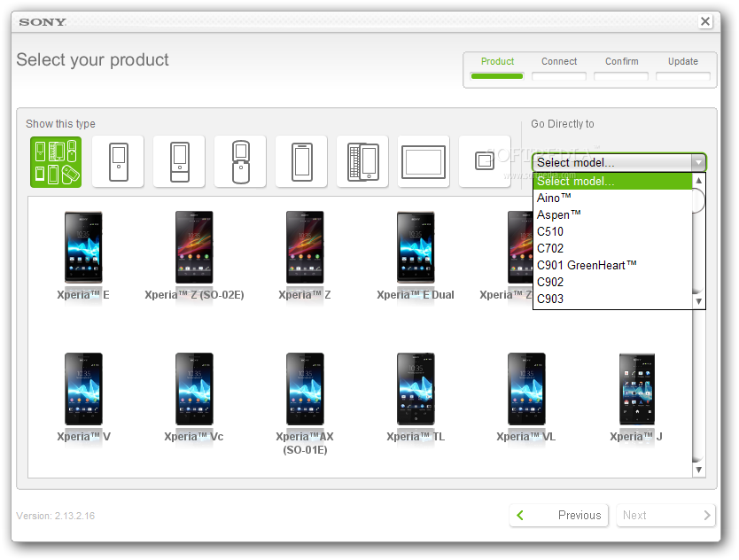Click the Product step tab
Screen dimensions: 739x560
(497, 68)
